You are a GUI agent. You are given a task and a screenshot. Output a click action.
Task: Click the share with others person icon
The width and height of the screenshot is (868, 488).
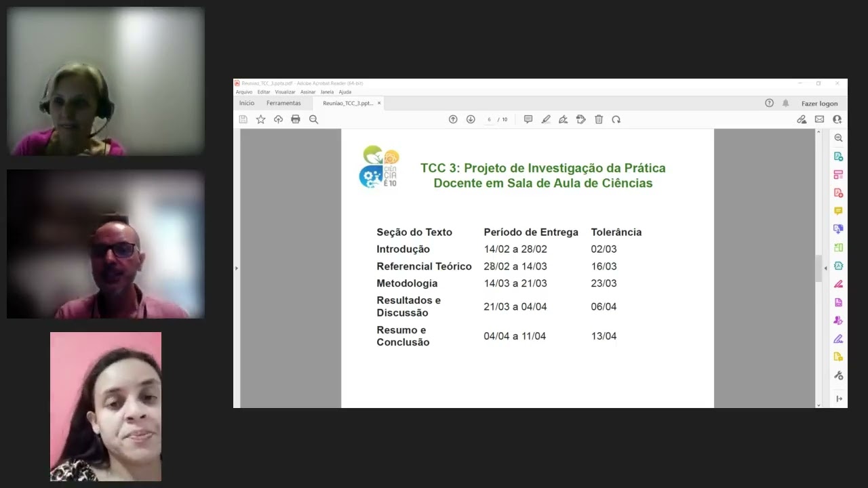pos(837,119)
